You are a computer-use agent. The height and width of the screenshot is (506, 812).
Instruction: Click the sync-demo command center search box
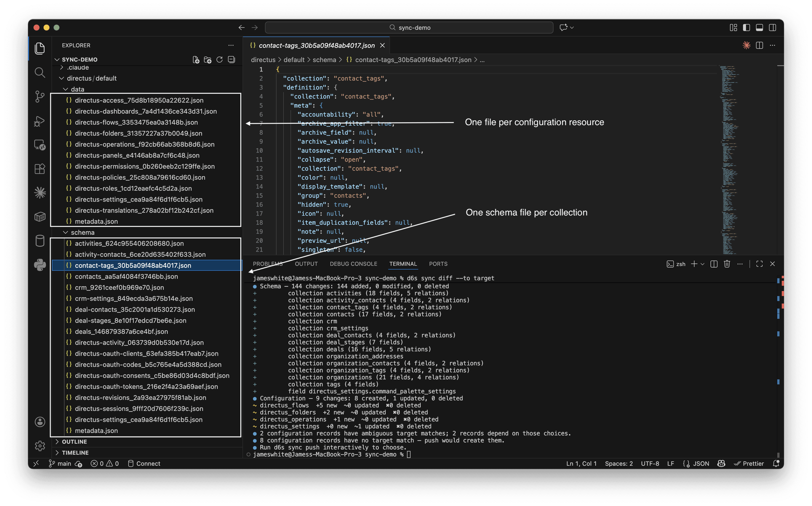409,28
